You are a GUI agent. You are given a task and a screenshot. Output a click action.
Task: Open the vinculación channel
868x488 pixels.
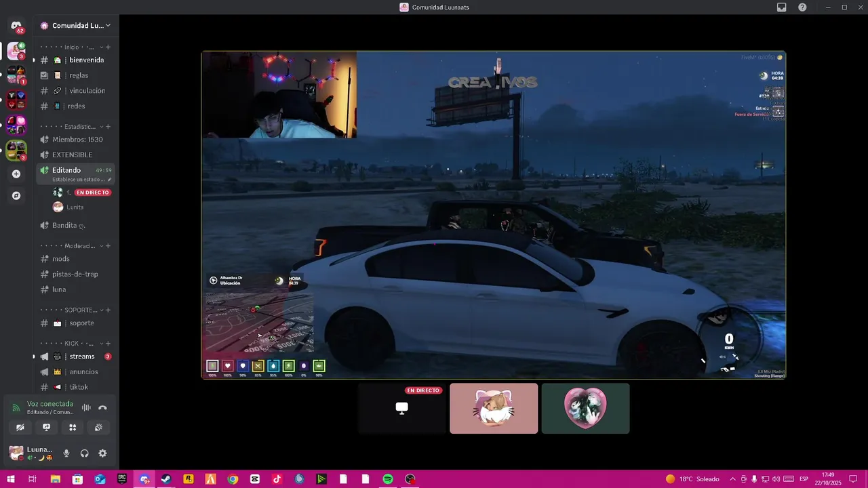coord(76,91)
